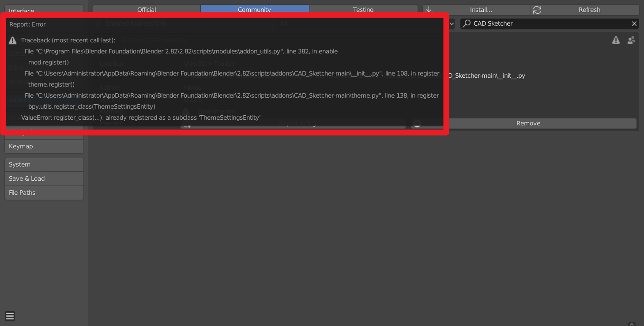Open the hamburger menu at the preferences bottom
The width and height of the screenshot is (644, 326).
point(10,316)
